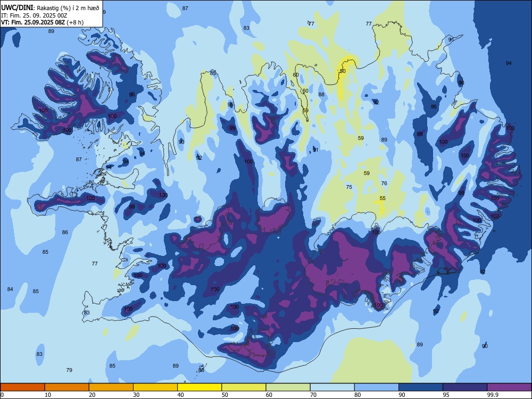Screen dimensions: 532x399
Task: Pick the 60–70 light green legend swatch
Action: [288, 387]
